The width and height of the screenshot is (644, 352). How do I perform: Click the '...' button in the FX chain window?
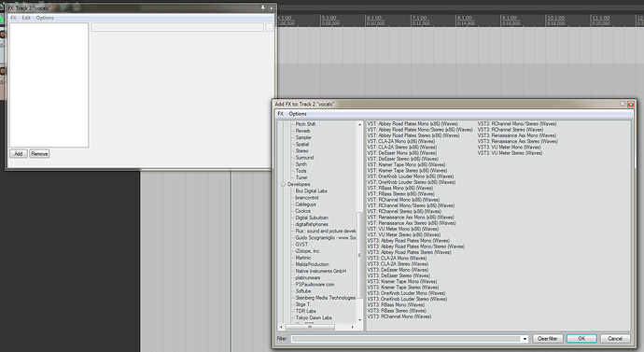pyautogui.click(x=269, y=27)
